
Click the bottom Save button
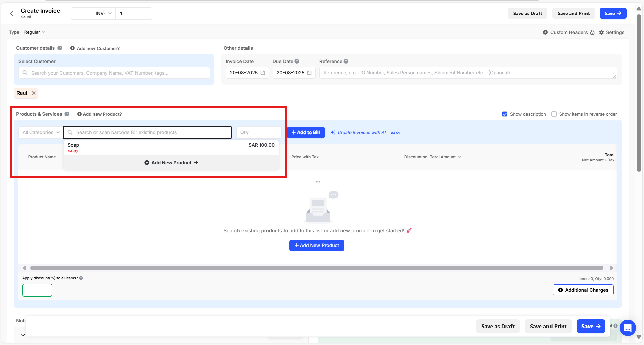[591, 326]
